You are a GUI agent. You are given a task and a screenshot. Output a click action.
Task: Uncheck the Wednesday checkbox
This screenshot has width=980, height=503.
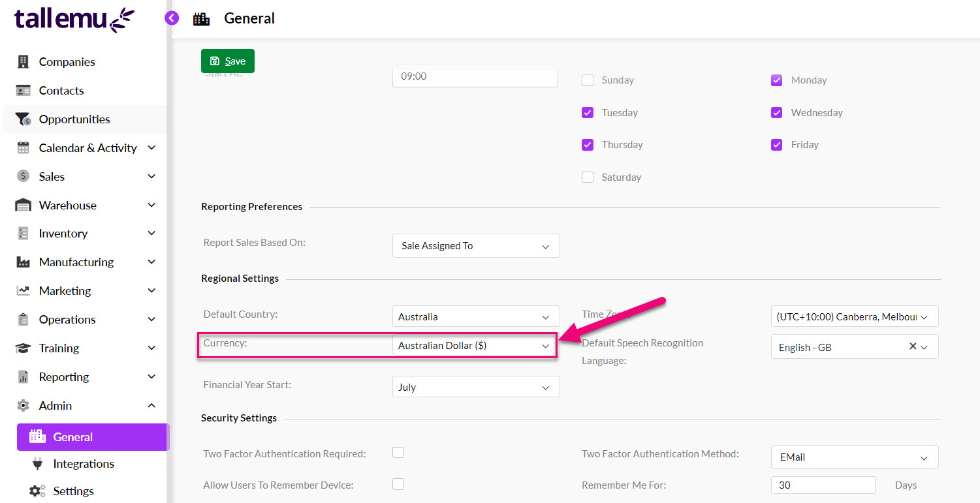(777, 112)
